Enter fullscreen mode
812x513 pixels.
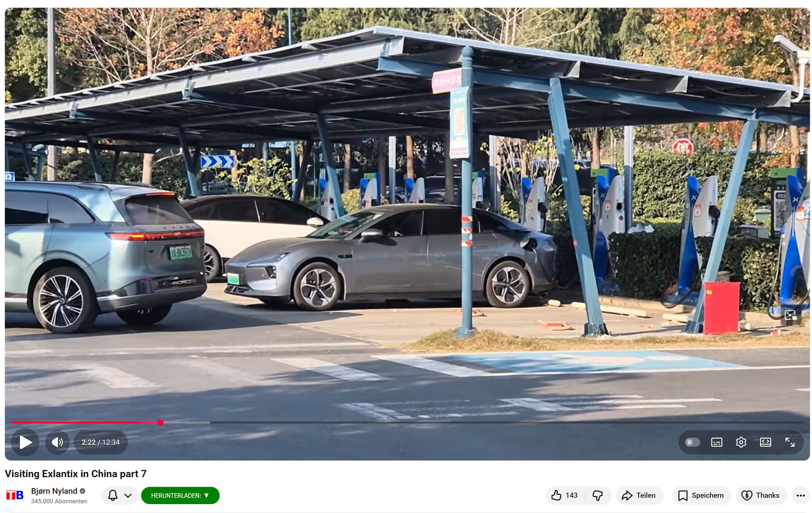click(x=790, y=442)
